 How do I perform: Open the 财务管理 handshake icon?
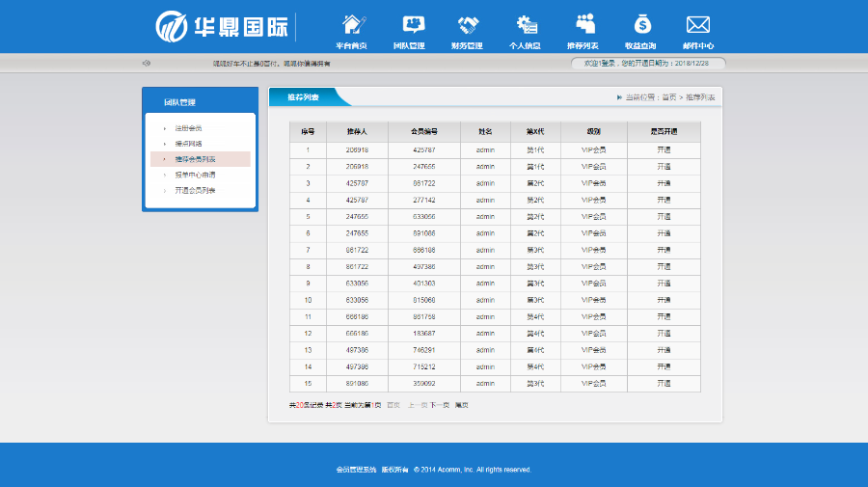tap(468, 25)
